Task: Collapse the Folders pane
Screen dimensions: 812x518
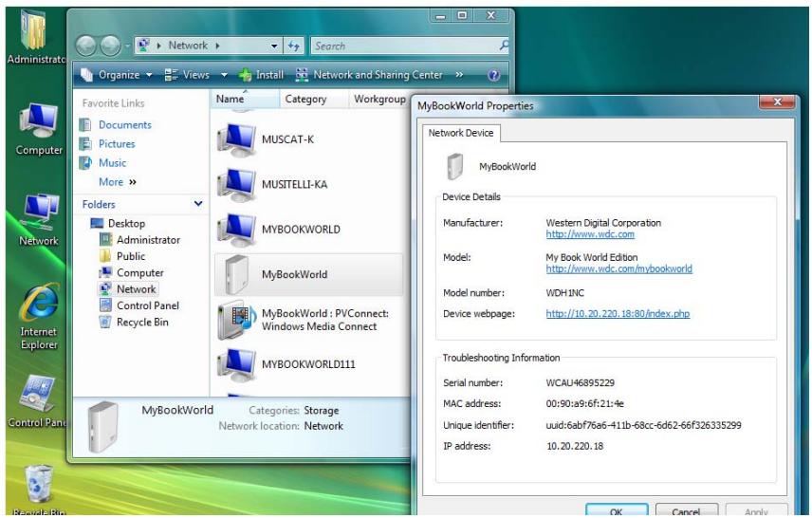Action: (x=198, y=204)
